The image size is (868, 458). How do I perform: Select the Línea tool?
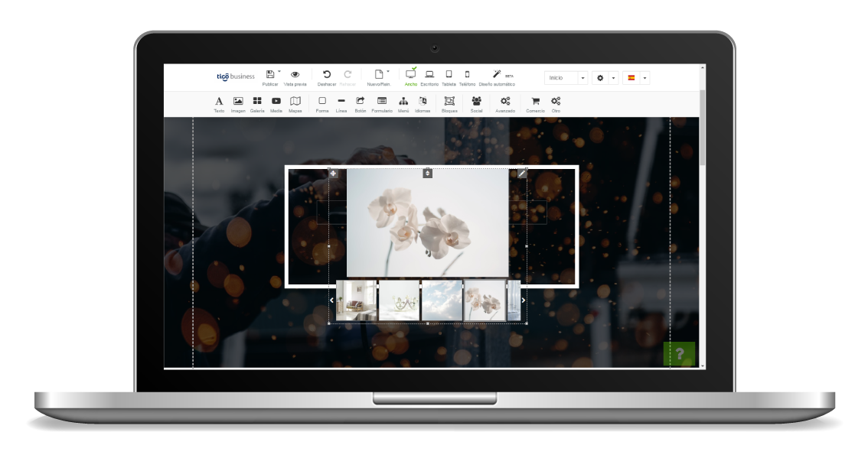[341, 103]
